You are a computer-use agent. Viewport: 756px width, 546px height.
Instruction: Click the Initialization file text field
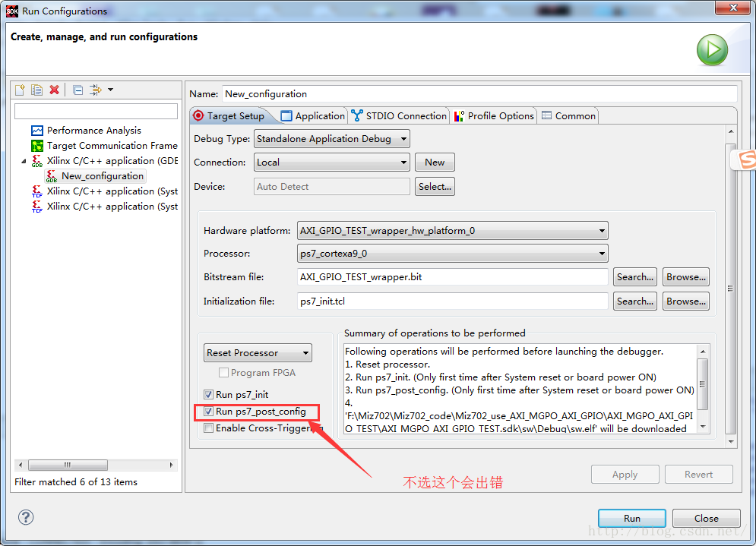pyautogui.click(x=453, y=301)
